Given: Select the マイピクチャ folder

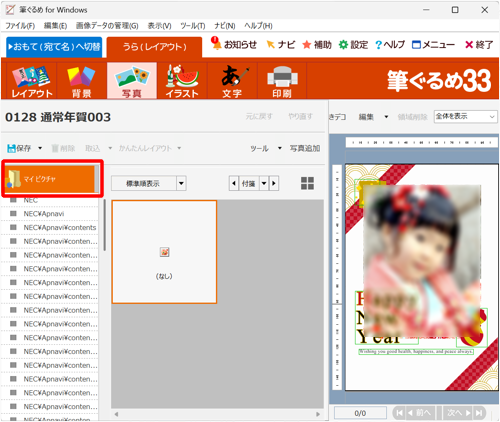Looking at the screenshot, I should pyautogui.click(x=50, y=179).
